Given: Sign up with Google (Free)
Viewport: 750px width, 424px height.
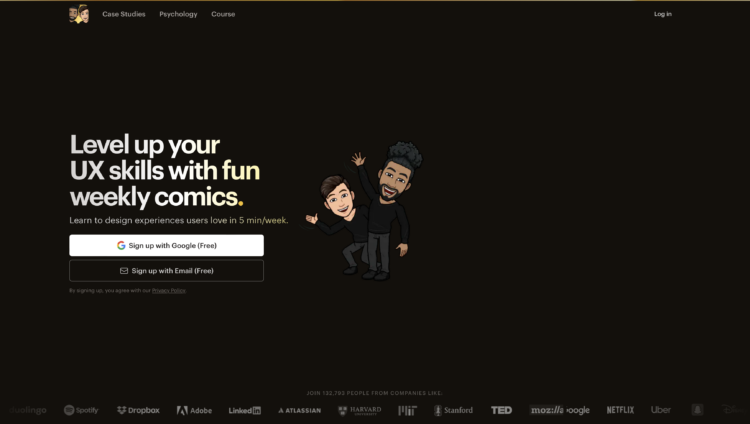Looking at the screenshot, I should coord(166,245).
